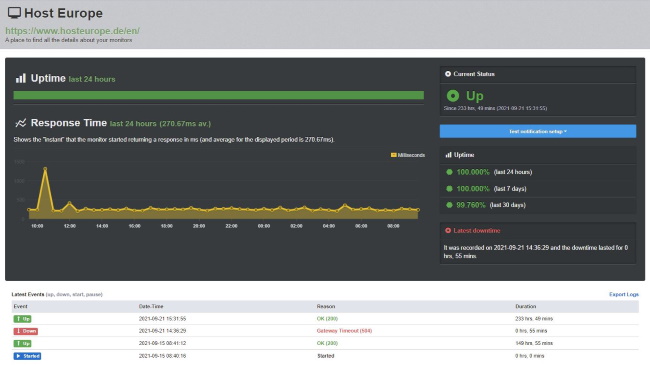Viewport: 650px width, 365px height.
Task: Open the Test notification setup dropdown
Action: (x=538, y=131)
